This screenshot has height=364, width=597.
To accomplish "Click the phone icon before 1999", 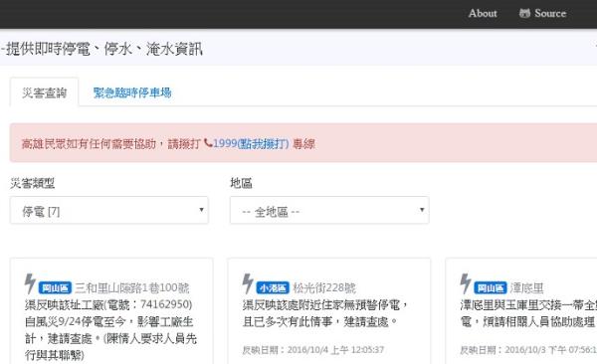I will click(x=208, y=143).
